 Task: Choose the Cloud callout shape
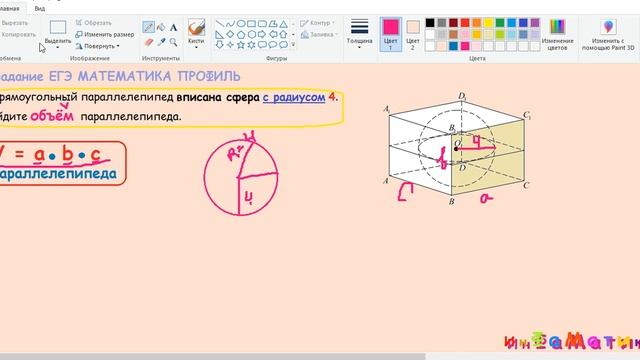point(283,44)
